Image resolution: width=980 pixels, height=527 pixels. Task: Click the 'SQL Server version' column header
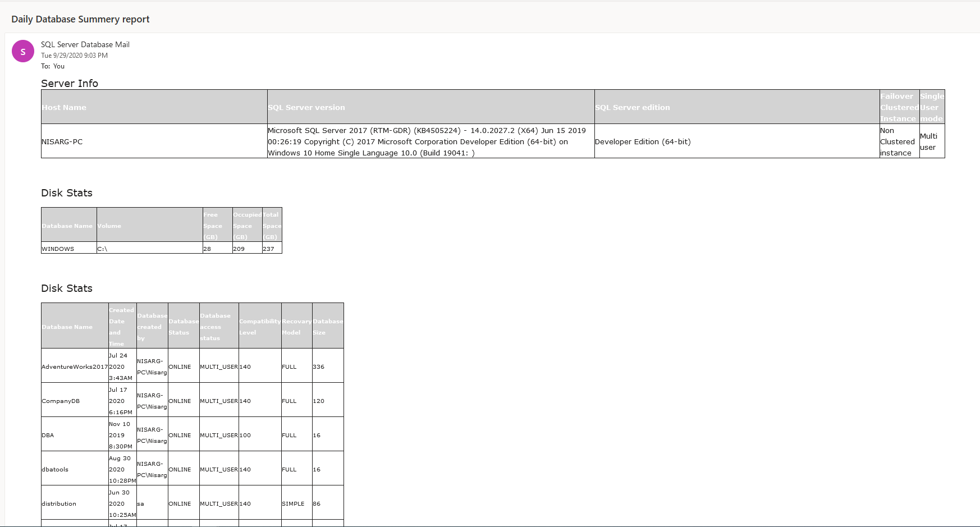431,107
